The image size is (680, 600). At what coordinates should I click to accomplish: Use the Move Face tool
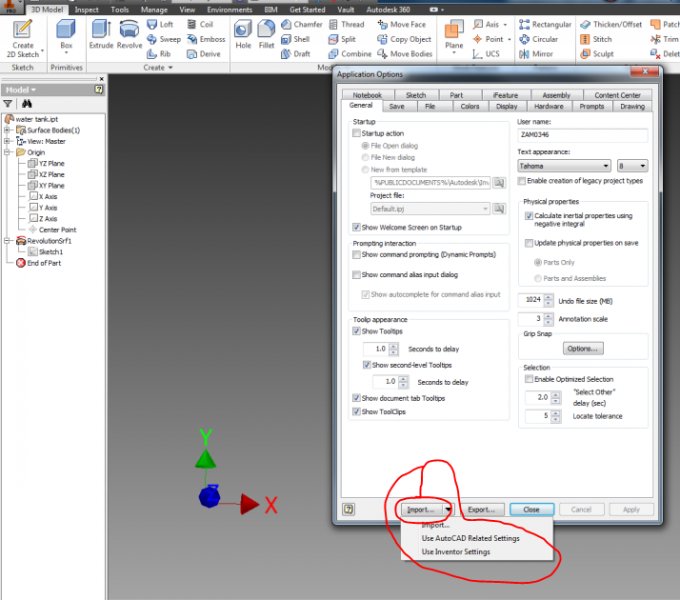click(402, 24)
